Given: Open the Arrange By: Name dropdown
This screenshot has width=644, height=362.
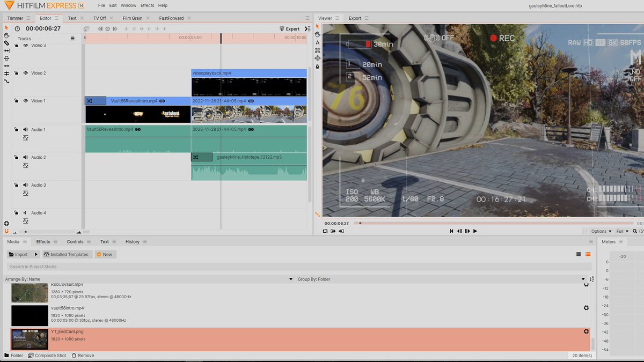Looking at the screenshot, I should (x=150, y=279).
